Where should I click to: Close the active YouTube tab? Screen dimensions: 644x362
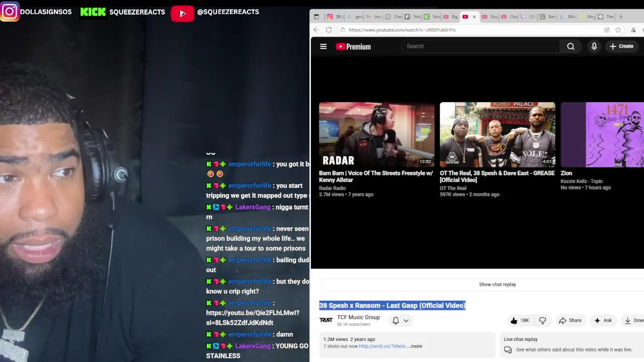(474, 17)
